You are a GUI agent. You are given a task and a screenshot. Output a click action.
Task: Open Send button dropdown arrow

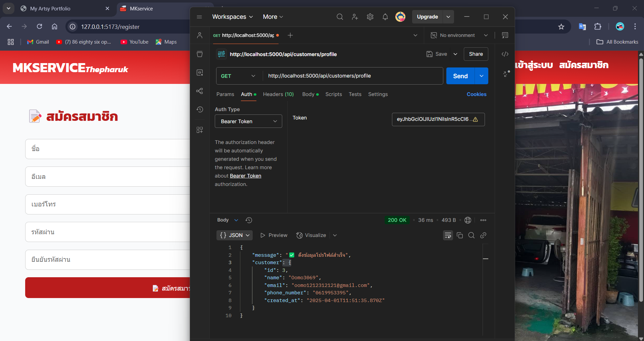coord(482,76)
